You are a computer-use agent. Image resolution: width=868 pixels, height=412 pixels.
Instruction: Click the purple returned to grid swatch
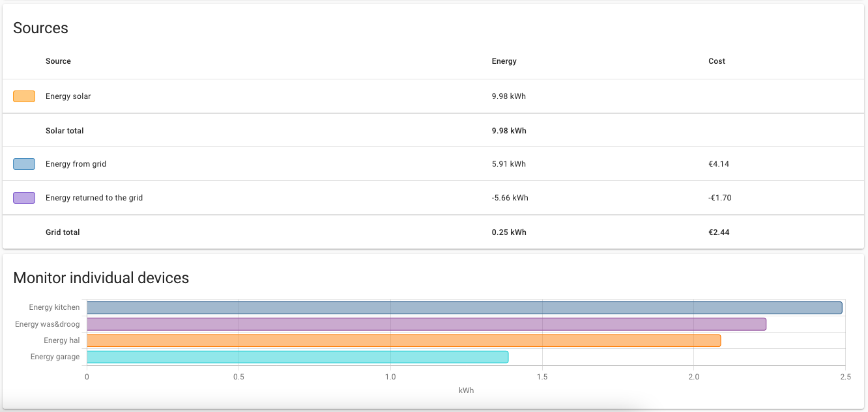[x=24, y=198]
